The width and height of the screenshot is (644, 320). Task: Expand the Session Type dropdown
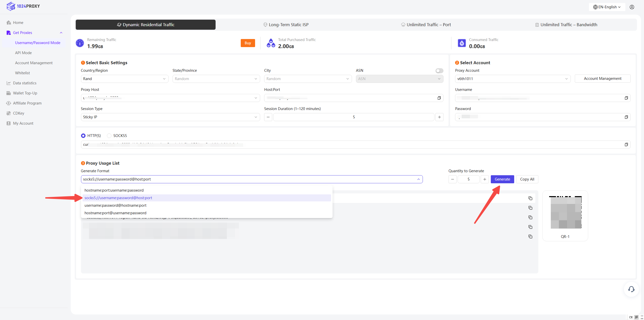click(170, 117)
